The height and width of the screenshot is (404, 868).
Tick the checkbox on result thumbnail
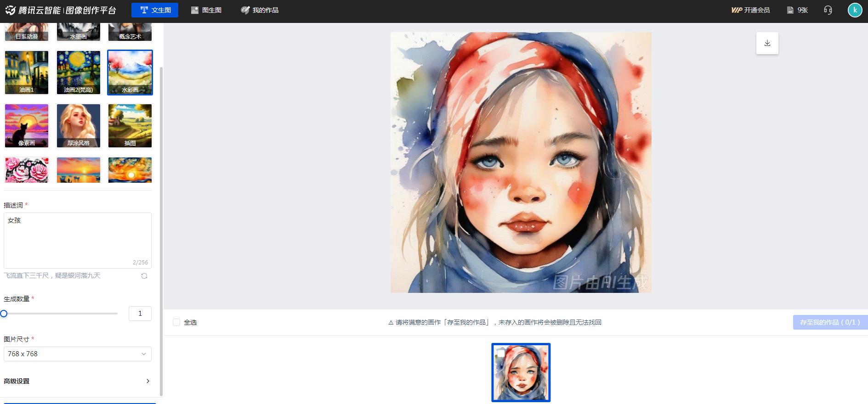pos(501,353)
